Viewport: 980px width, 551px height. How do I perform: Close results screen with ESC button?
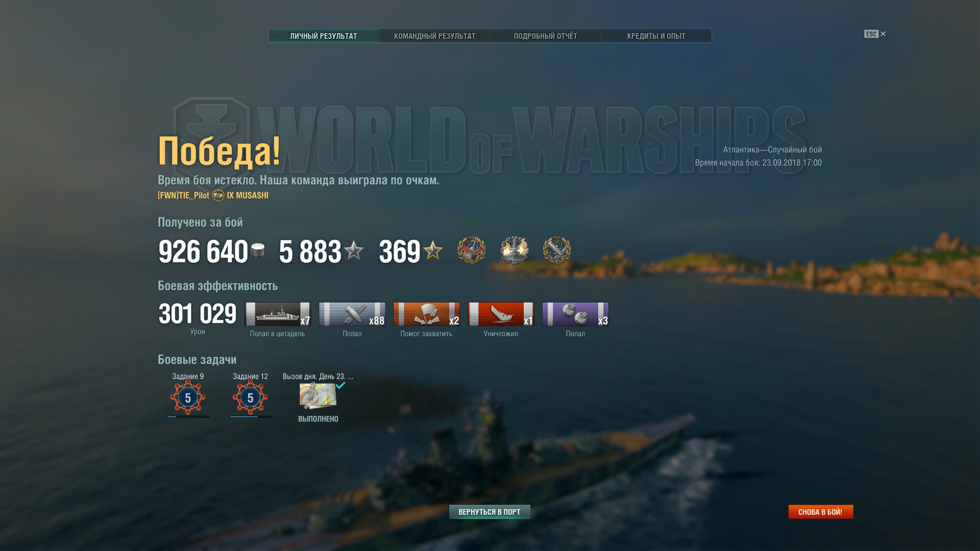coord(875,34)
